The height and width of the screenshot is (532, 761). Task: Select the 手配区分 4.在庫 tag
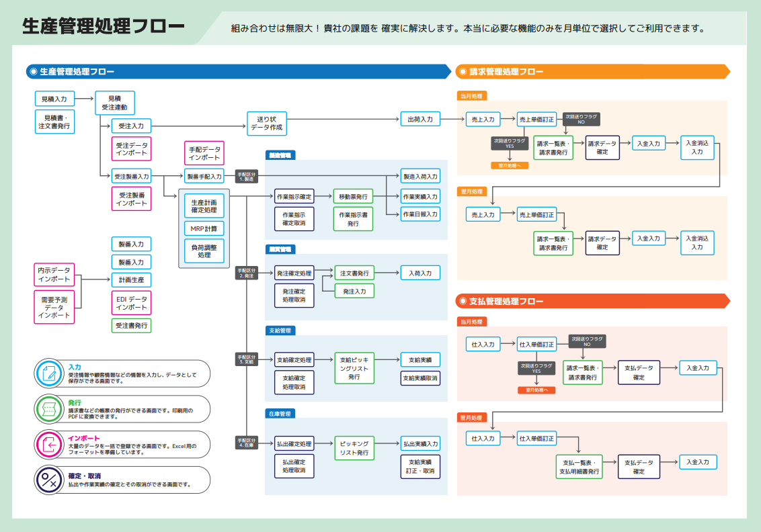[246, 442]
